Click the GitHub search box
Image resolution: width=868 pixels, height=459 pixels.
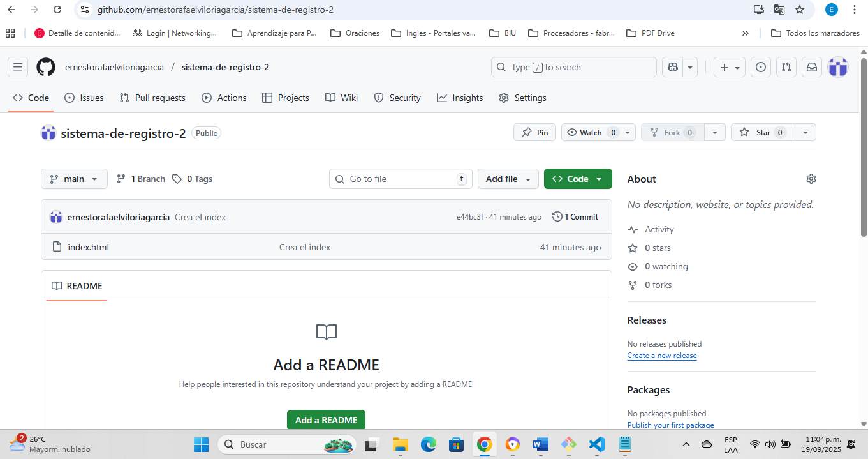(573, 67)
